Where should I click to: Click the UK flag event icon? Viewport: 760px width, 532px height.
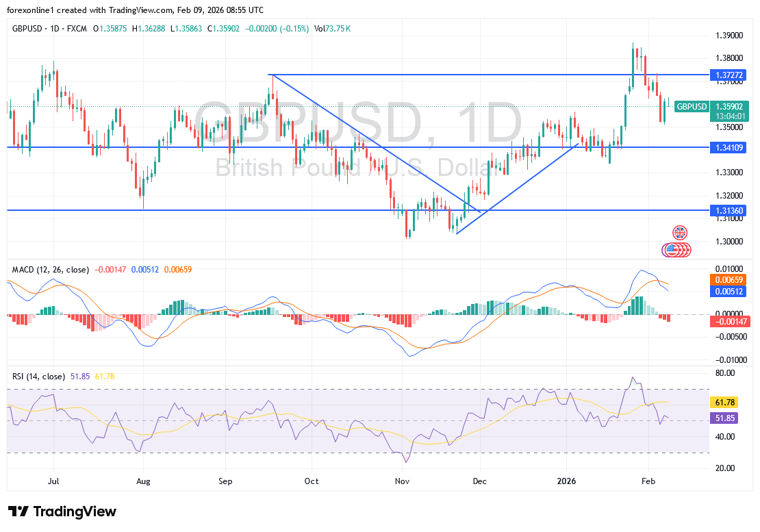coord(679,233)
